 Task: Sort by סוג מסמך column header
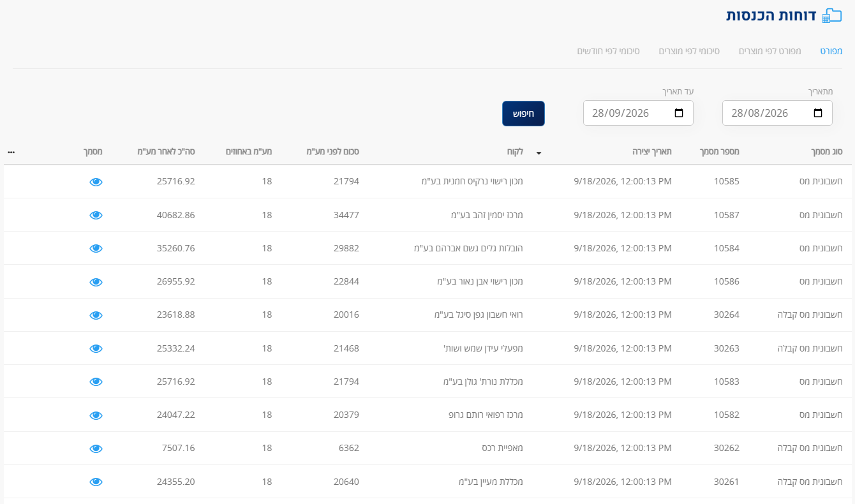click(826, 152)
